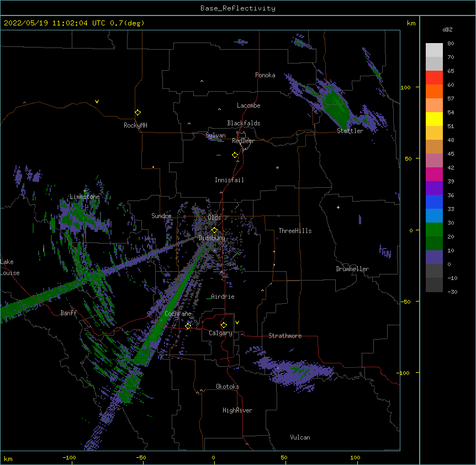Select the blue 36 dBZ legend color
The image size is (476, 465).
[x=434, y=202]
